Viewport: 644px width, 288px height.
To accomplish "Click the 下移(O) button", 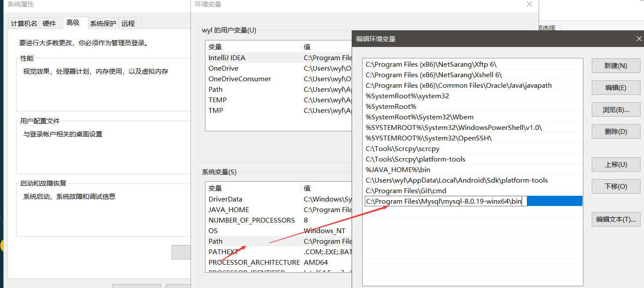I will 615,187.
